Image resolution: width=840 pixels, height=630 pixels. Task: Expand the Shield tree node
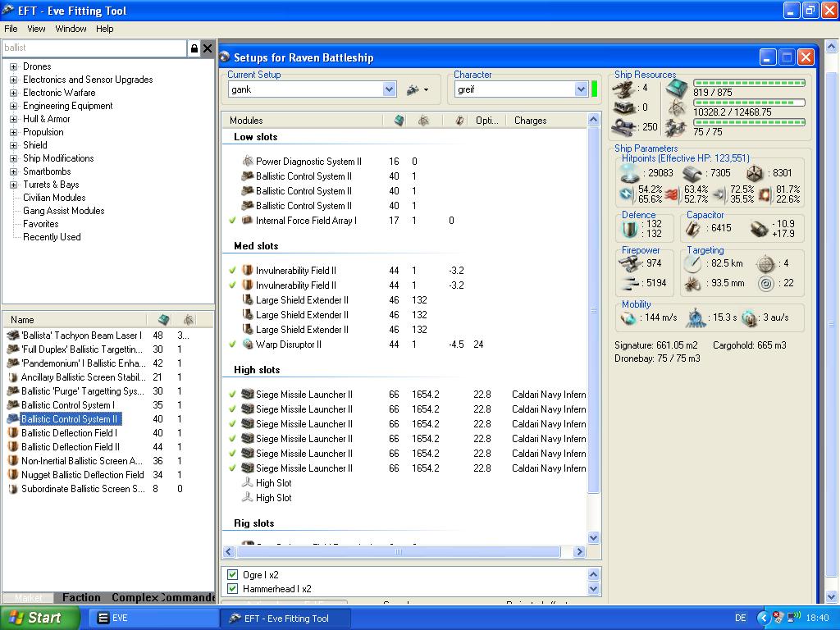[x=13, y=145]
